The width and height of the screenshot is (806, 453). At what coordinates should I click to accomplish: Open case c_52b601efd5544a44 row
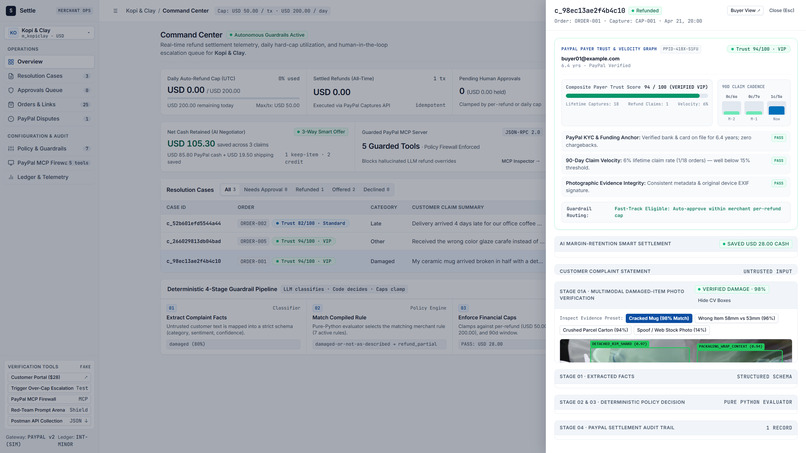(353, 224)
